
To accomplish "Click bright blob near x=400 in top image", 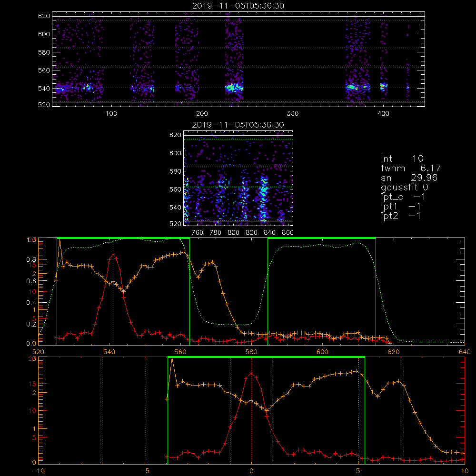I will (384, 86).
